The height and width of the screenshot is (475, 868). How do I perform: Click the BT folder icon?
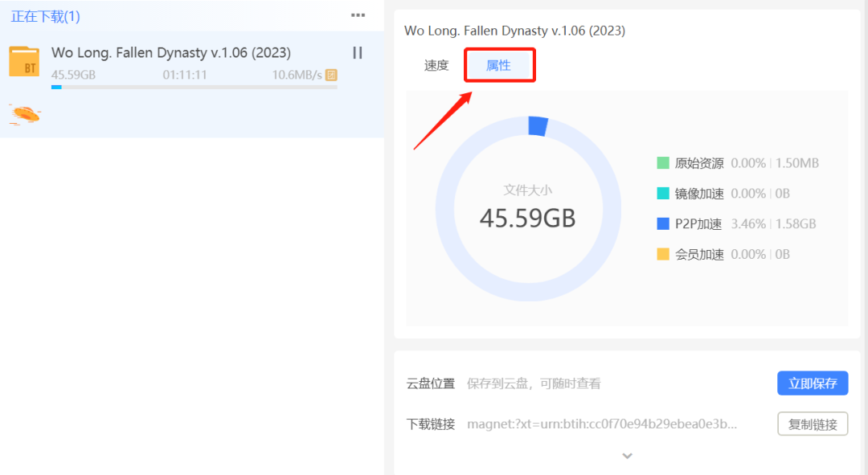click(24, 61)
